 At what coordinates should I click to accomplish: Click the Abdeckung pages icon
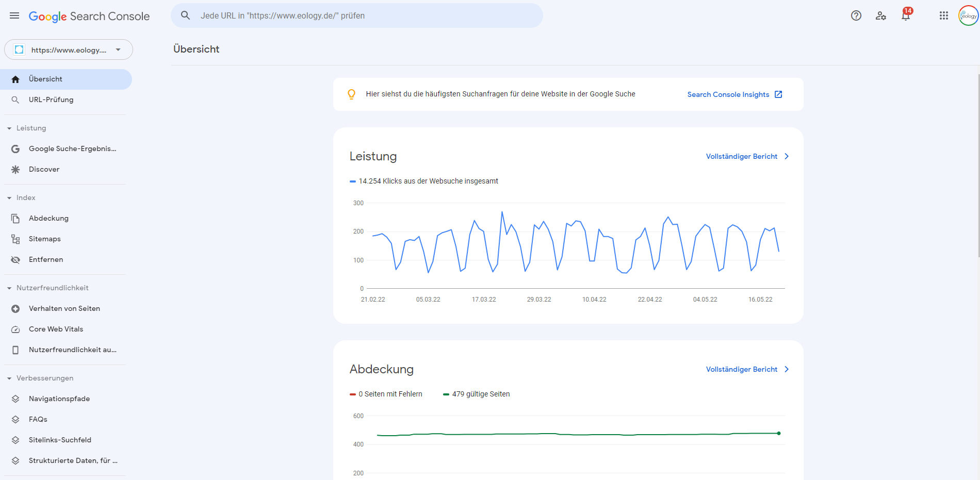point(15,219)
